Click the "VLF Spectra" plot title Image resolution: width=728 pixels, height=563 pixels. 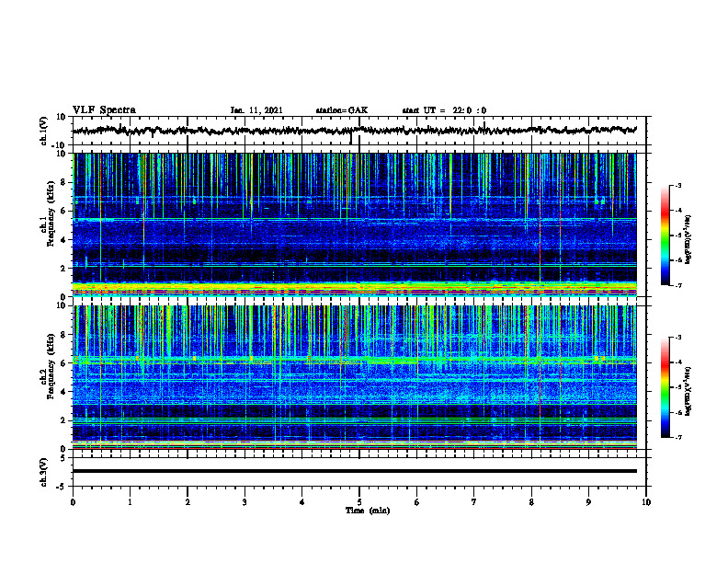coord(104,109)
